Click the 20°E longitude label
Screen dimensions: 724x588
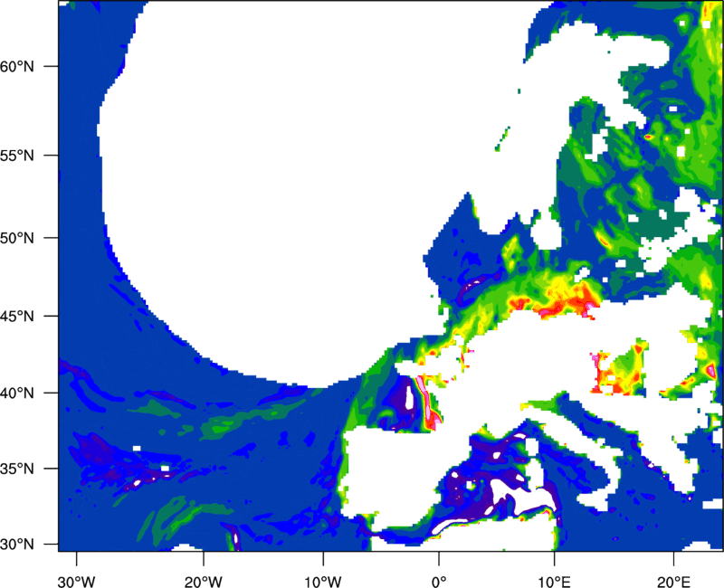tap(673, 582)
